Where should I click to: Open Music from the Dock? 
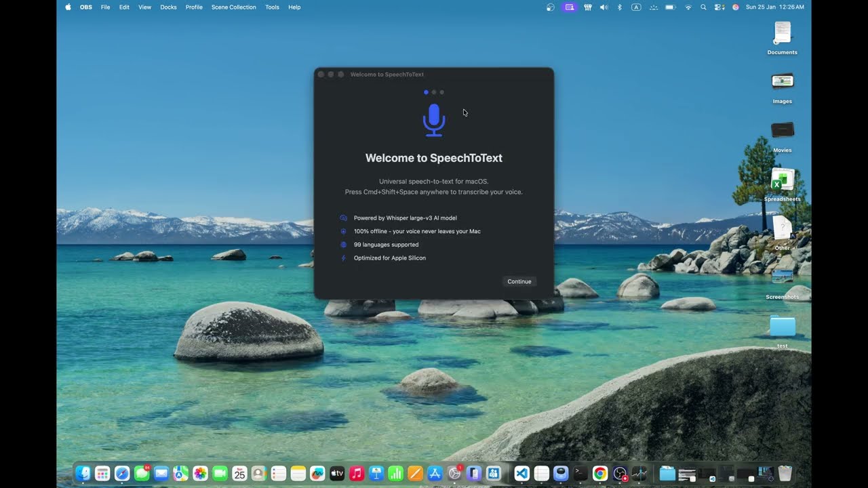click(357, 473)
